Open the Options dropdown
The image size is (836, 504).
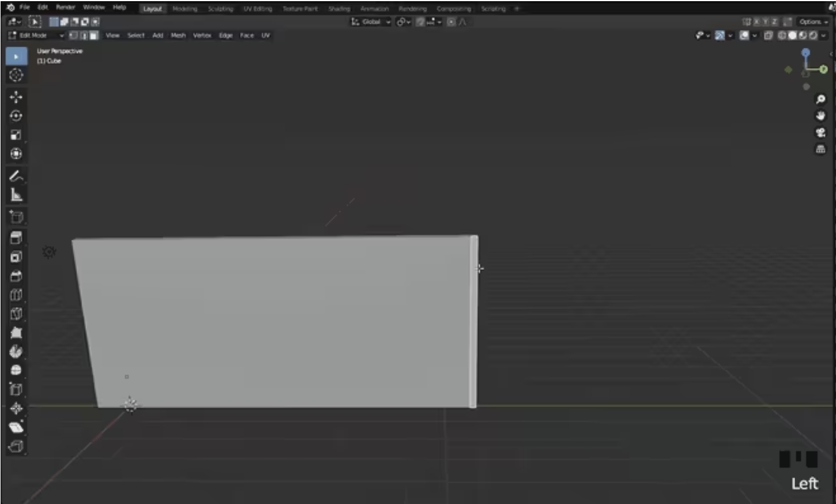(x=813, y=22)
